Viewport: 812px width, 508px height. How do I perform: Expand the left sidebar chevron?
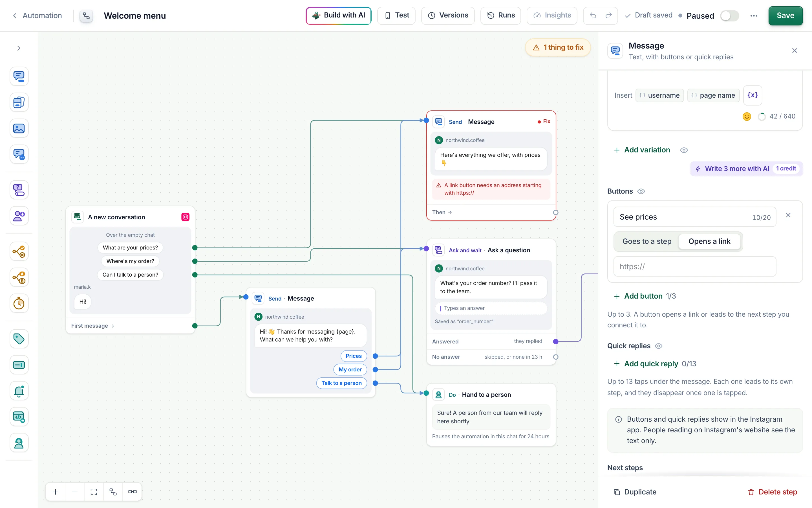[19, 48]
